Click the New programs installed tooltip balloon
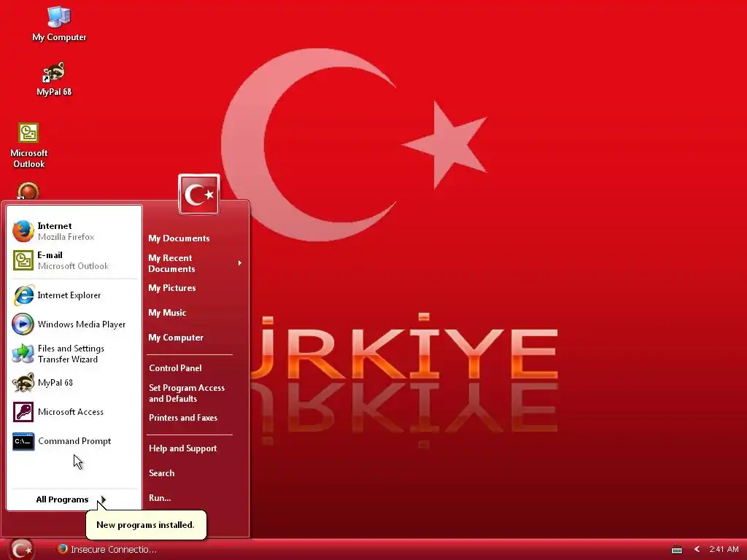The height and width of the screenshot is (560, 747). [146, 525]
